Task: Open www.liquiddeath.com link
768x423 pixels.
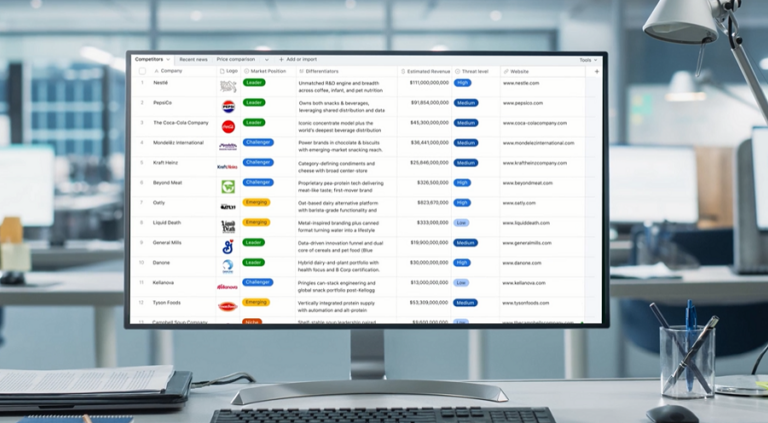Action: coord(526,223)
